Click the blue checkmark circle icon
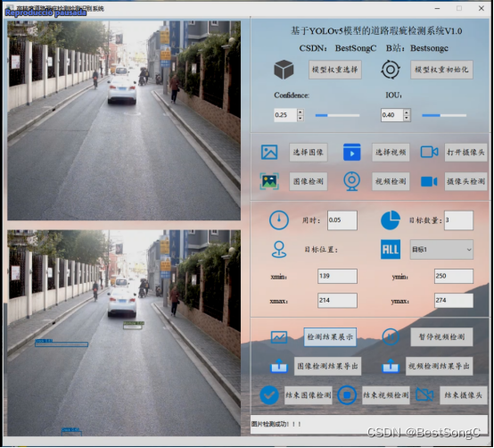 tap(269, 395)
